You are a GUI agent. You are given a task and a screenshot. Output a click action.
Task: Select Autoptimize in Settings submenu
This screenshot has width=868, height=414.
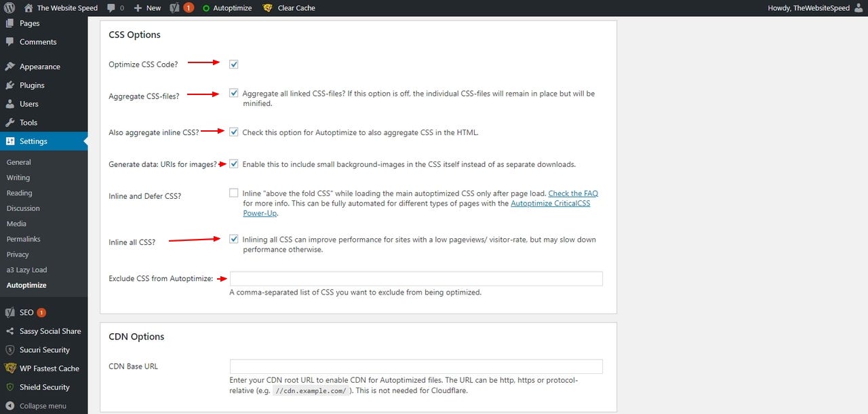(26, 285)
